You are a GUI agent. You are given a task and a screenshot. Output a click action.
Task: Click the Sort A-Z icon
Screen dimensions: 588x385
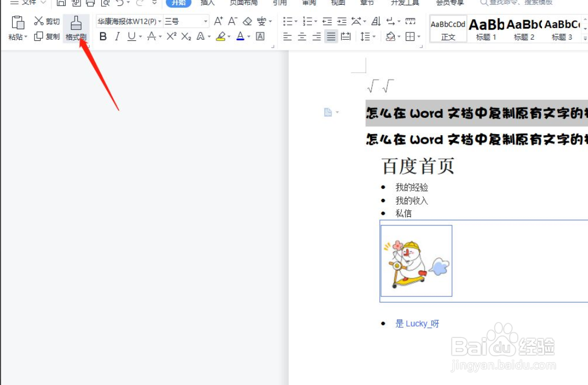coord(376,21)
